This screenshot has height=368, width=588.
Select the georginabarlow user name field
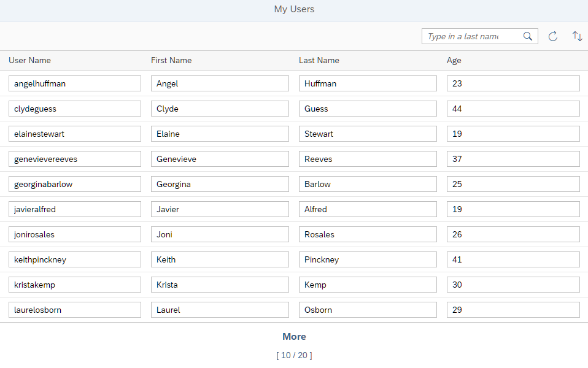coord(75,184)
